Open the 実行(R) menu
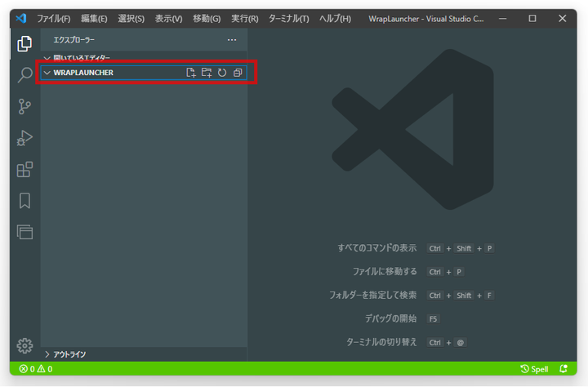 [244, 19]
